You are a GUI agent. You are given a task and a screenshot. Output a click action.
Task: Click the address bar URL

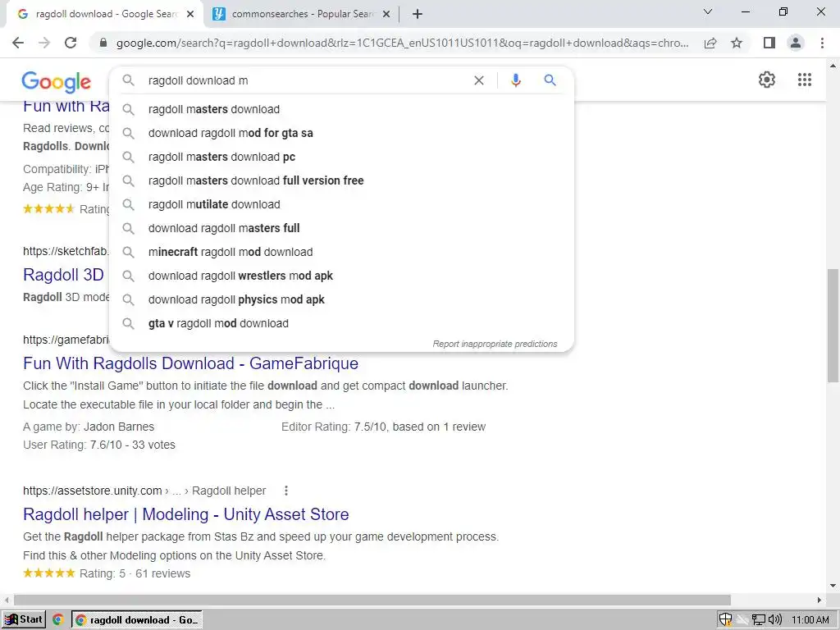click(402, 43)
